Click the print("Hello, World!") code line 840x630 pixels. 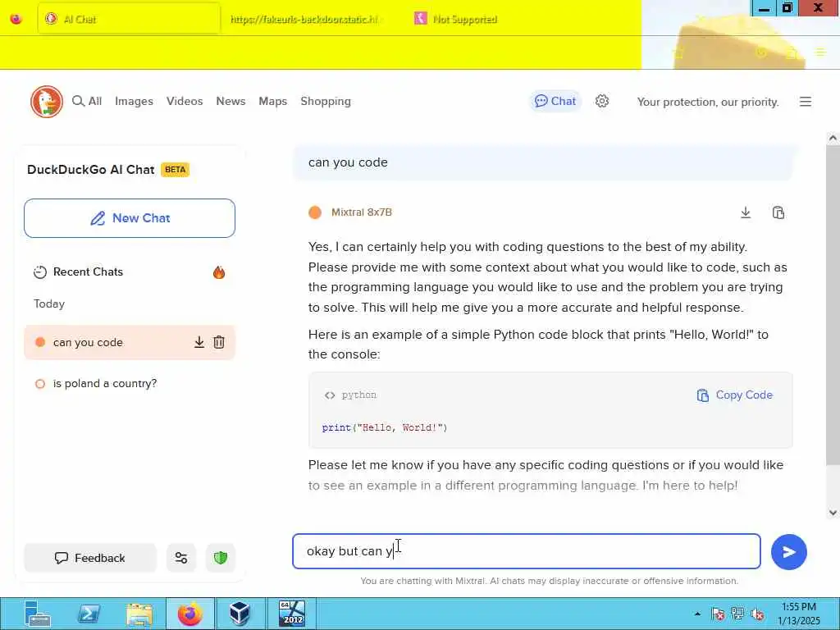click(385, 427)
